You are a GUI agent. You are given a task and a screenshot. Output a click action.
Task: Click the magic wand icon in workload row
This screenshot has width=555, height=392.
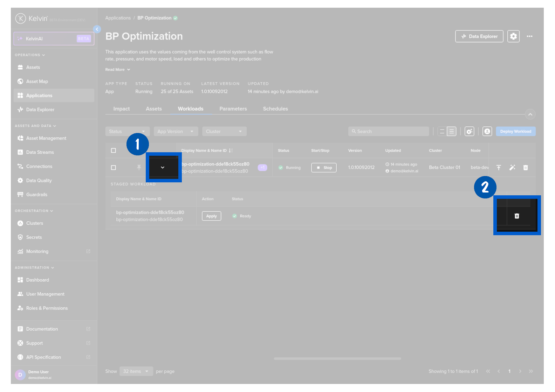pos(512,168)
